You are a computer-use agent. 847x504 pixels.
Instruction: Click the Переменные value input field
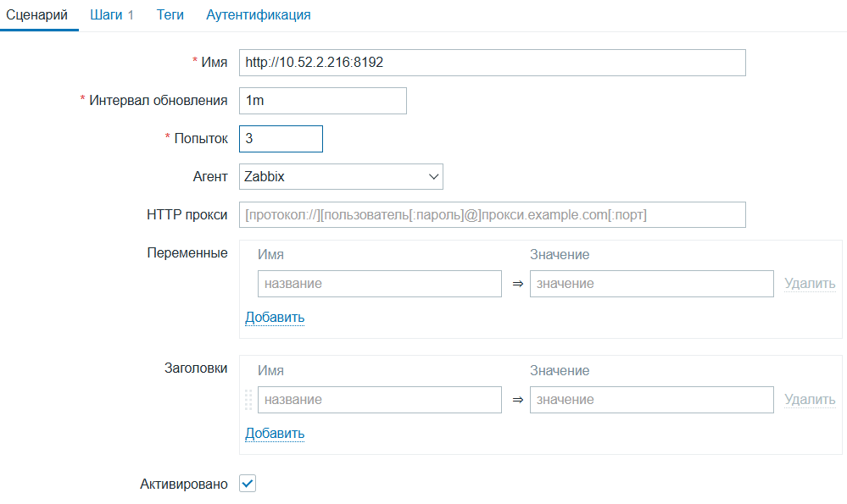coord(651,284)
